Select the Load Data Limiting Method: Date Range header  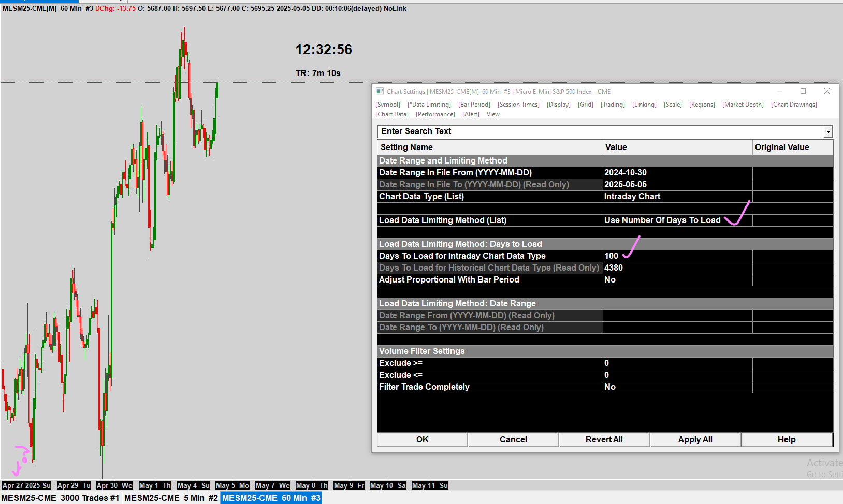605,304
